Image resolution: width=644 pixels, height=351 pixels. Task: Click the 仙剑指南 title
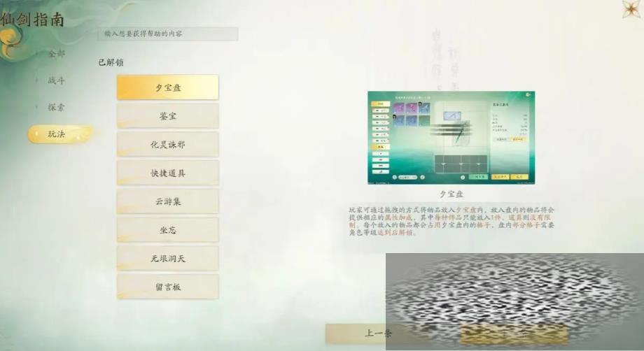tap(32, 20)
